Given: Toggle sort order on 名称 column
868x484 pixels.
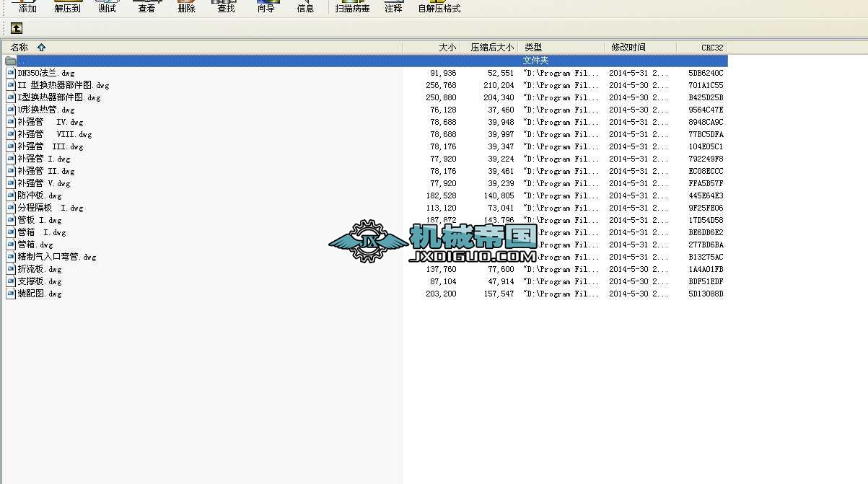Looking at the screenshot, I should click(19, 47).
